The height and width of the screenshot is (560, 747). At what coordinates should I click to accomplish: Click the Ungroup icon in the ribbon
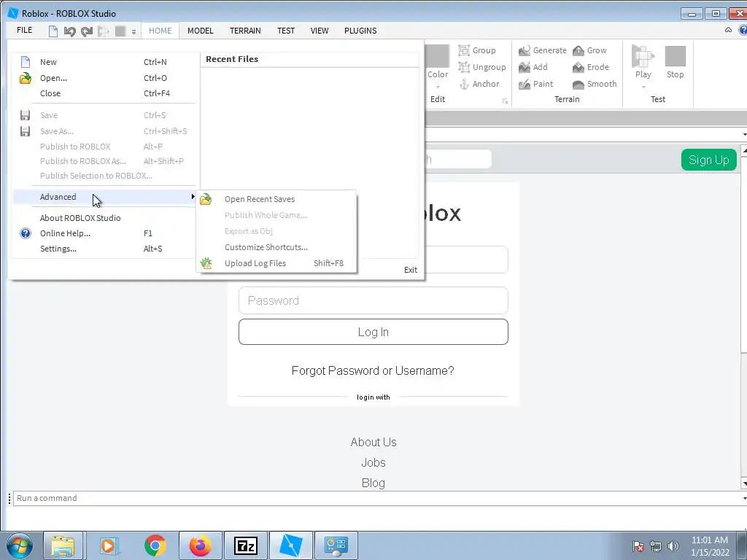pyautogui.click(x=464, y=67)
